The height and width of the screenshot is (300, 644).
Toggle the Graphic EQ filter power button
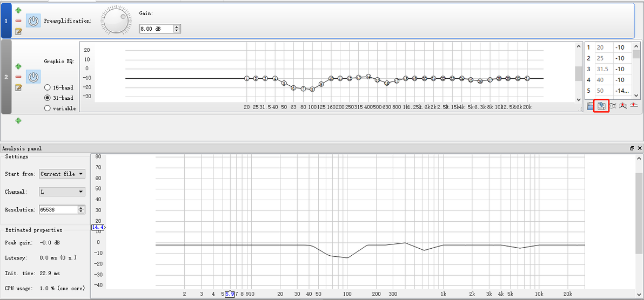[x=33, y=77]
